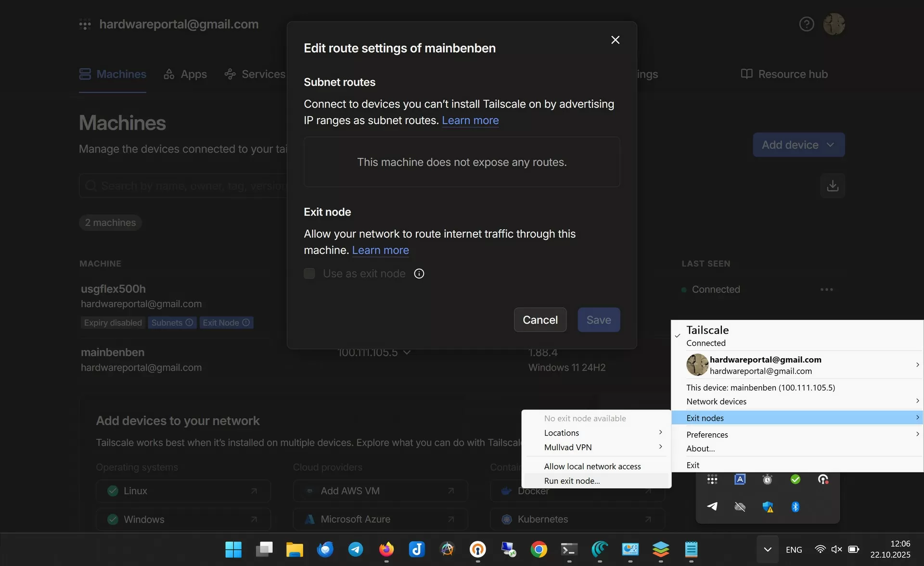Open the three-dot menu for usgflex500h
The height and width of the screenshot is (566, 924).
pyautogui.click(x=826, y=289)
